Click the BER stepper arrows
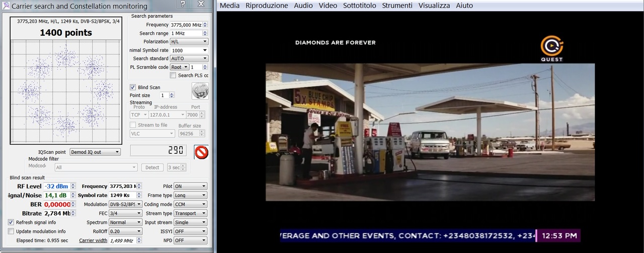Viewport: 644px width, 253px height. coord(73,205)
